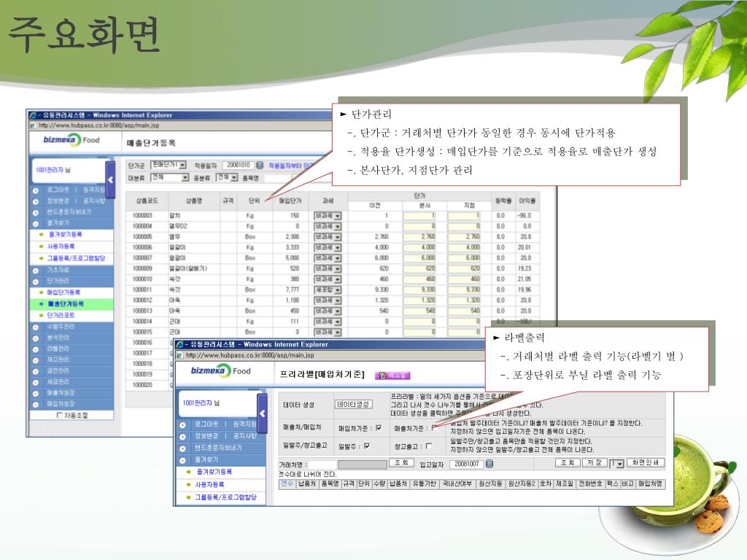747x560 pixels.
Task: Toggle the 창고출고 checkbox
Action: click(429, 446)
